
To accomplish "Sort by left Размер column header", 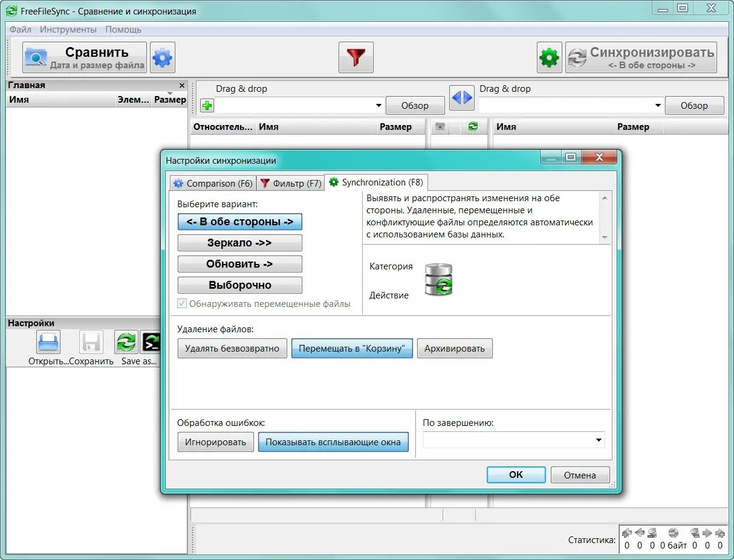I will (x=401, y=127).
